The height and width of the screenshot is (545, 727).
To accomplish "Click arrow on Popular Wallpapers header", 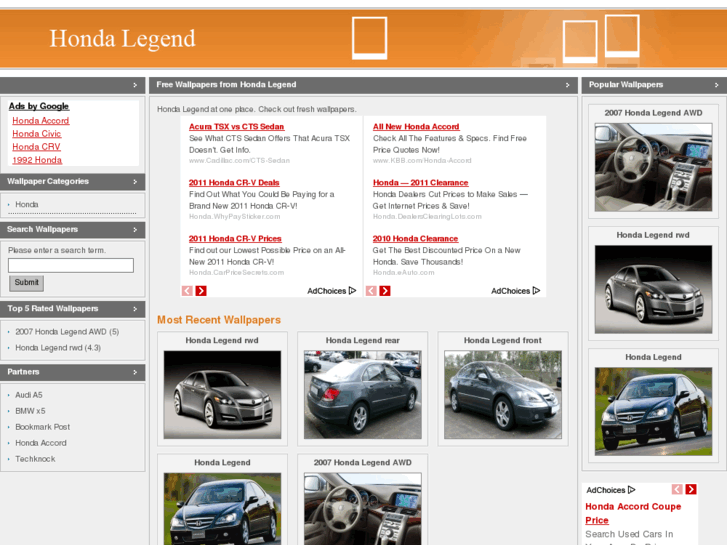I will [x=716, y=85].
